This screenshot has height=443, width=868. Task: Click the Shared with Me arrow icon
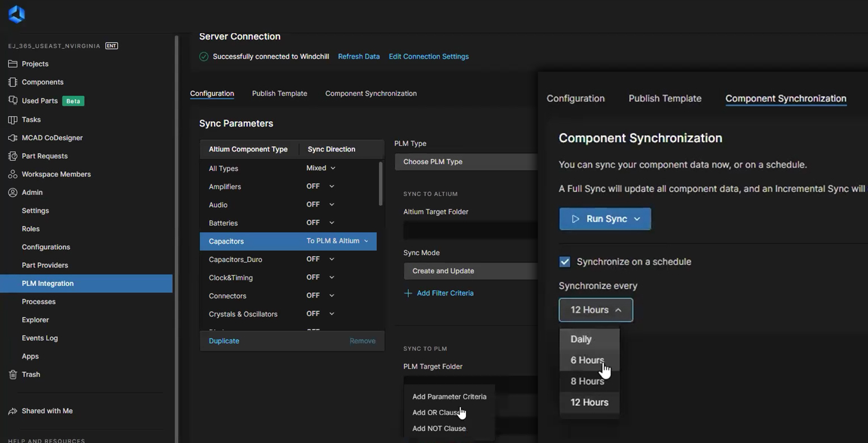click(x=13, y=411)
